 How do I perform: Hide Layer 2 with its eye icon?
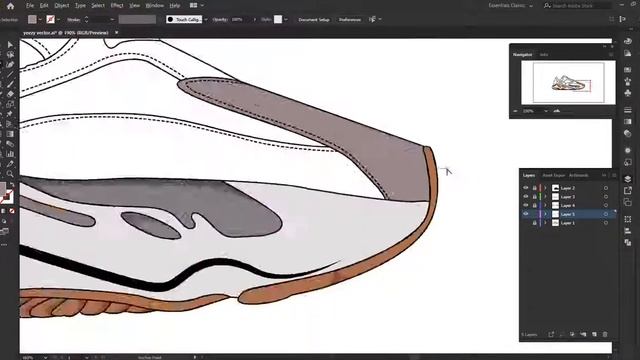(x=526, y=188)
